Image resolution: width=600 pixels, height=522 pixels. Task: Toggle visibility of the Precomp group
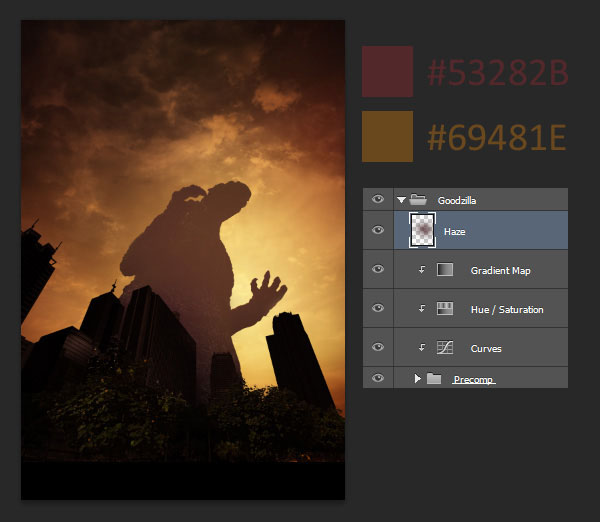pos(378,378)
